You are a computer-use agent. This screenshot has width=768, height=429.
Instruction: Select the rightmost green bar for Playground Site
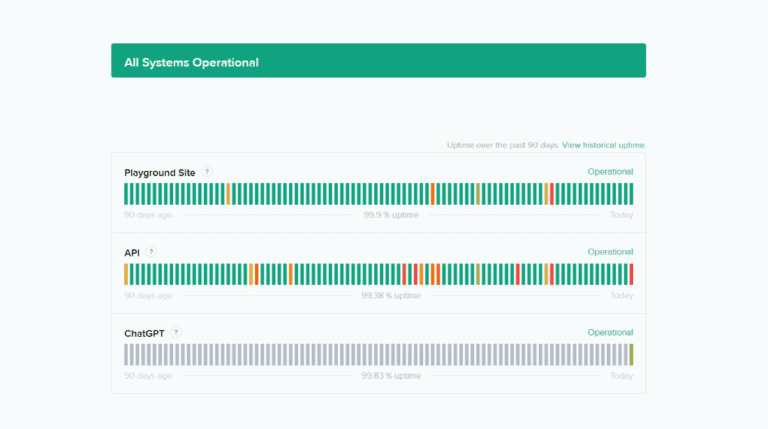[x=631, y=194]
